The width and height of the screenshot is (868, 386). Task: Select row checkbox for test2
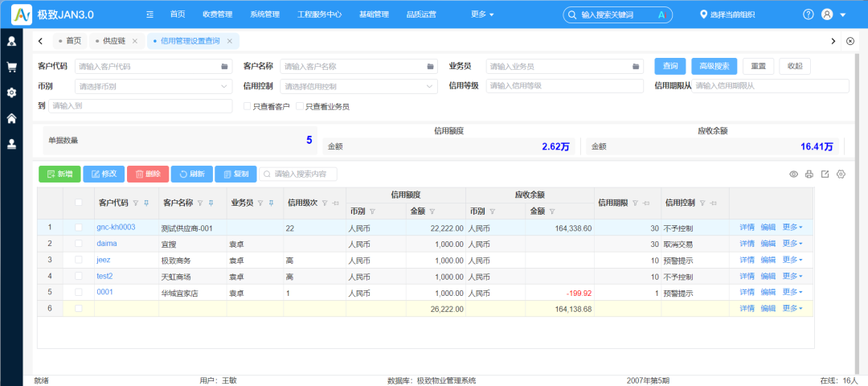pyautogui.click(x=79, y=276)
